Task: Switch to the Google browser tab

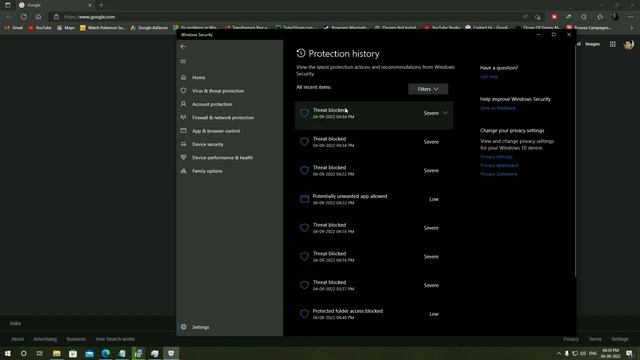Action: [55, 5]
